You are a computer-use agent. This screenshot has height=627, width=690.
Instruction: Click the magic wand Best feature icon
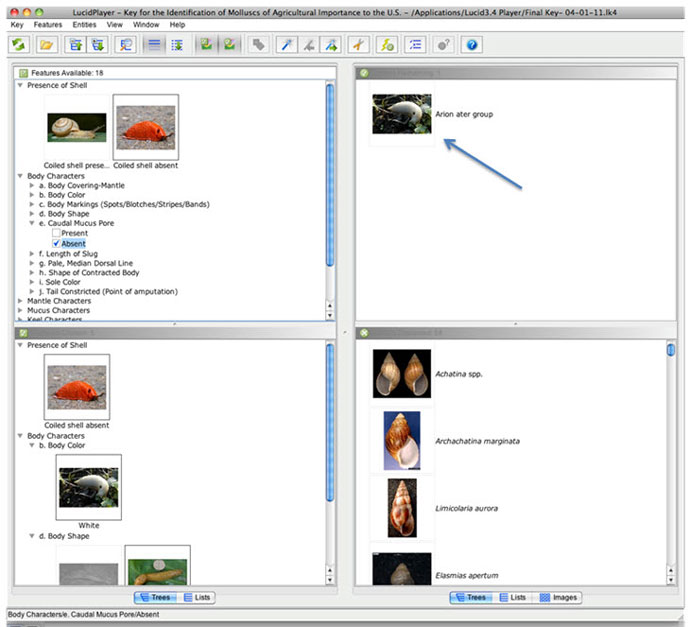click(x=286, y=45)
